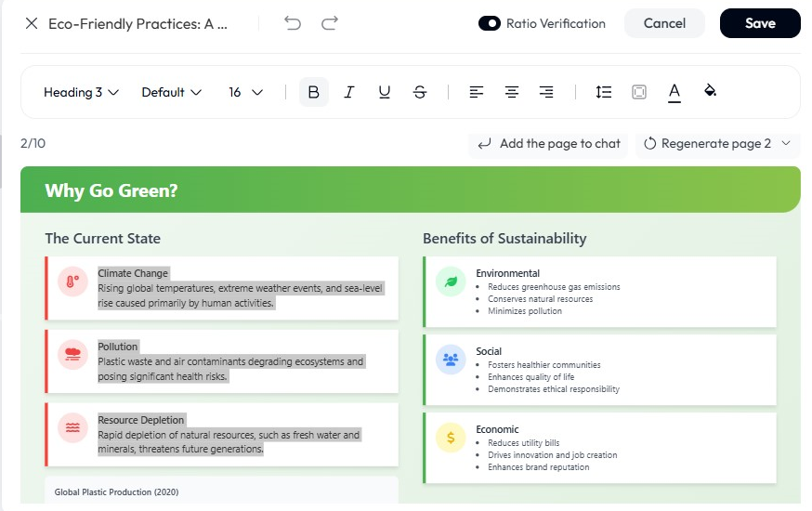Click the border frame icon

click(x=639, y=92)
